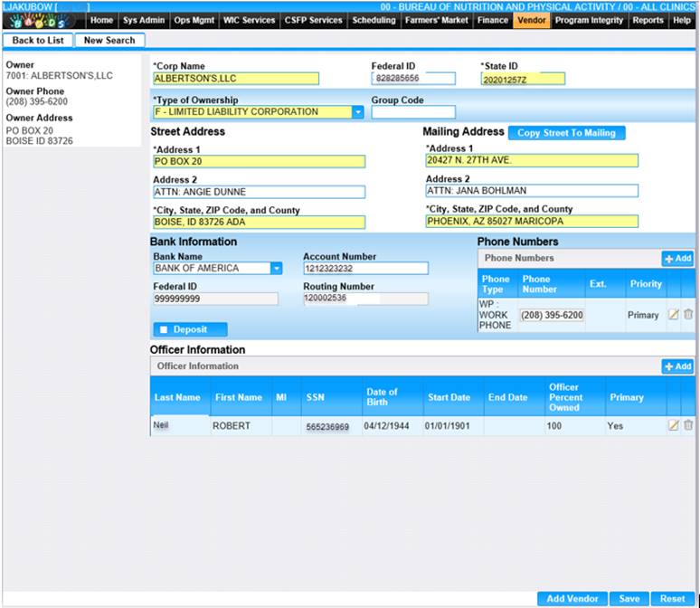Open the Finance menu

pyautogui.click(x=493, y=21)
